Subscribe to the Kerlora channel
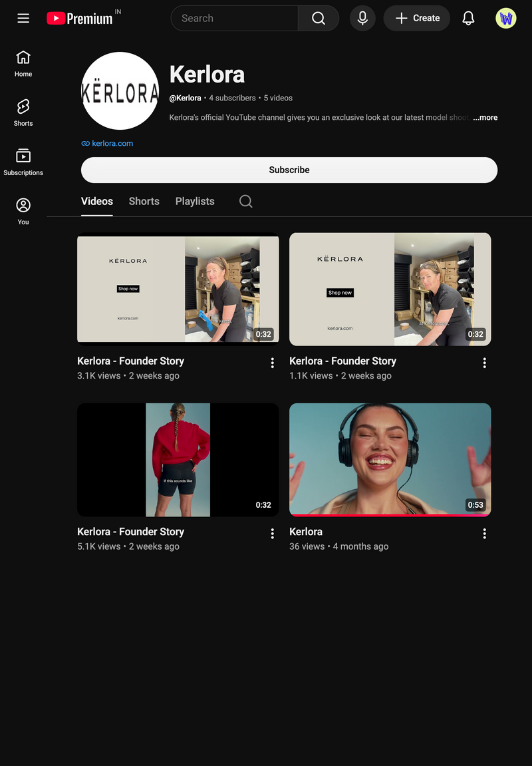 (x=289, y=170)
